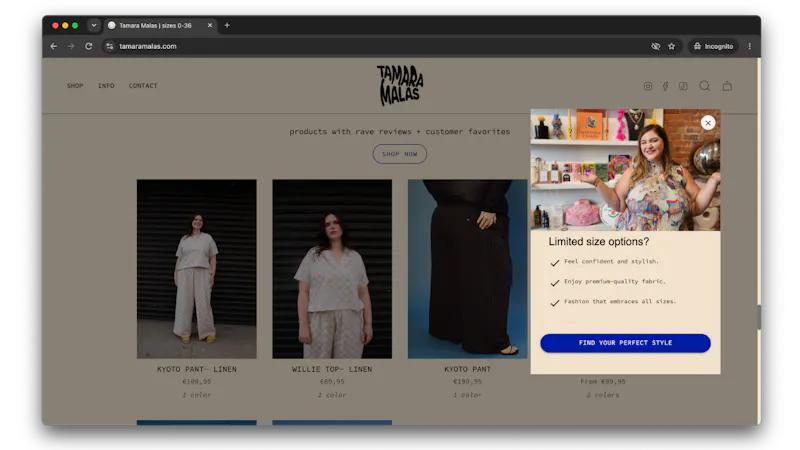This screenshot has height=450, width=800.
Task: Open Instagram social link icon
Action: 647,86
